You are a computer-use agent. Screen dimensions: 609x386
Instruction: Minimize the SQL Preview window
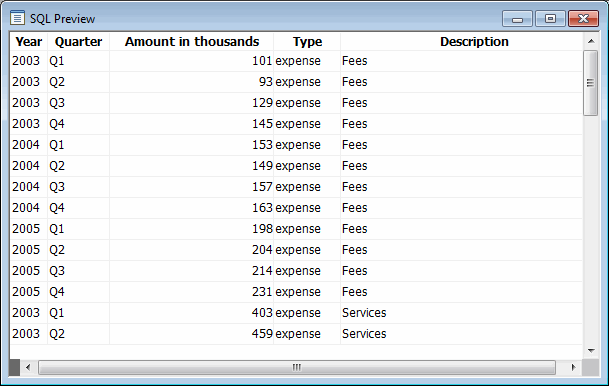coord(517,19)
